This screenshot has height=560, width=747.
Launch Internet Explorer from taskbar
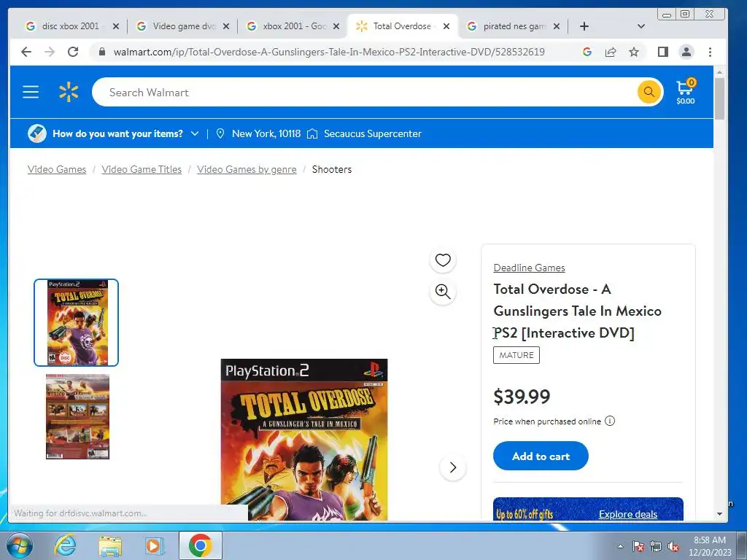click(65, 545)
